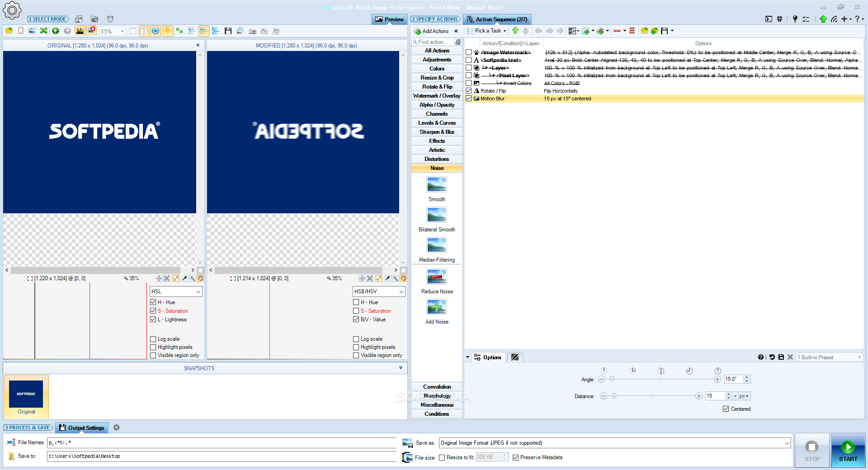Open the gear settings icon beside Output Settings
The height and width of the screenshot is (470, 868).
point(116,428)
